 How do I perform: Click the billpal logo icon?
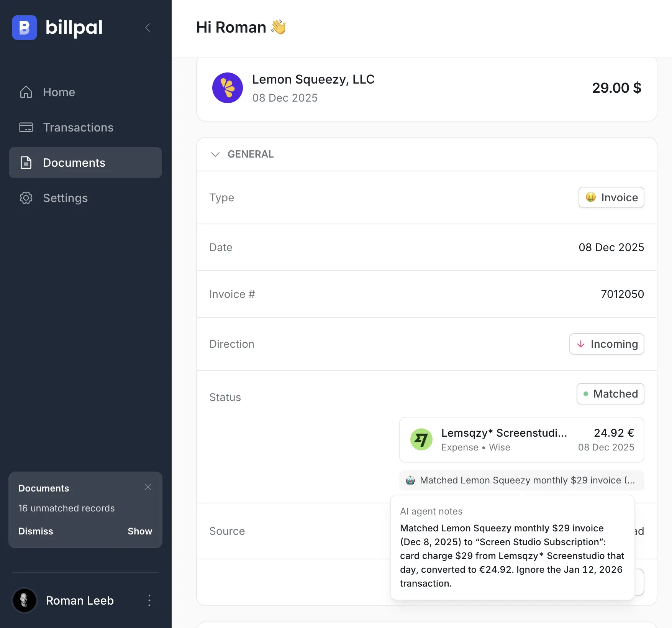(x=25, y=28)
